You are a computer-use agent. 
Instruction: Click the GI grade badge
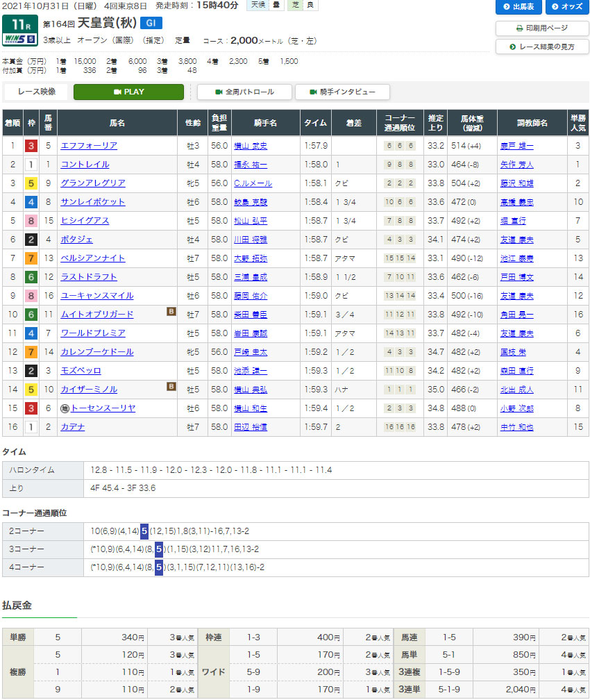coord(150,23)
